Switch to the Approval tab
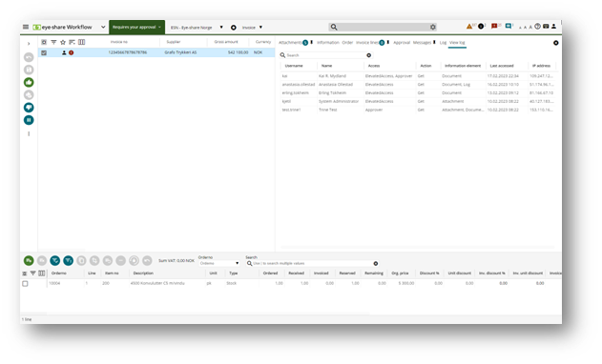 pos(402,43)
